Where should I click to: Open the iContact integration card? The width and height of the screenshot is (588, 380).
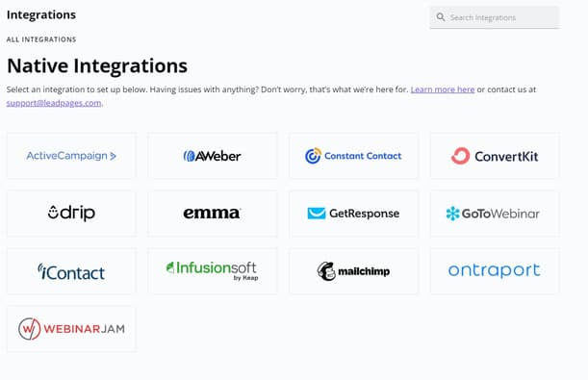pyautogui.click(x=71, y=271)
